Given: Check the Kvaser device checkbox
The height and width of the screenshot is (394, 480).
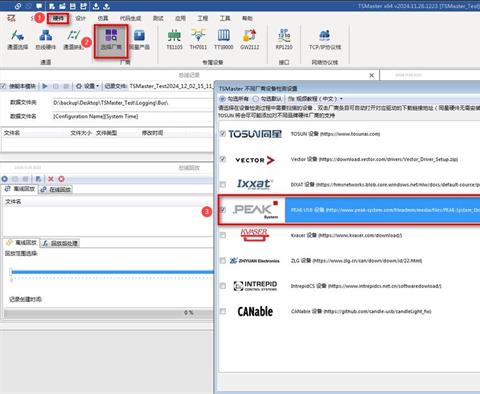Looking at the screenshot, I should [x=223, y=235].
